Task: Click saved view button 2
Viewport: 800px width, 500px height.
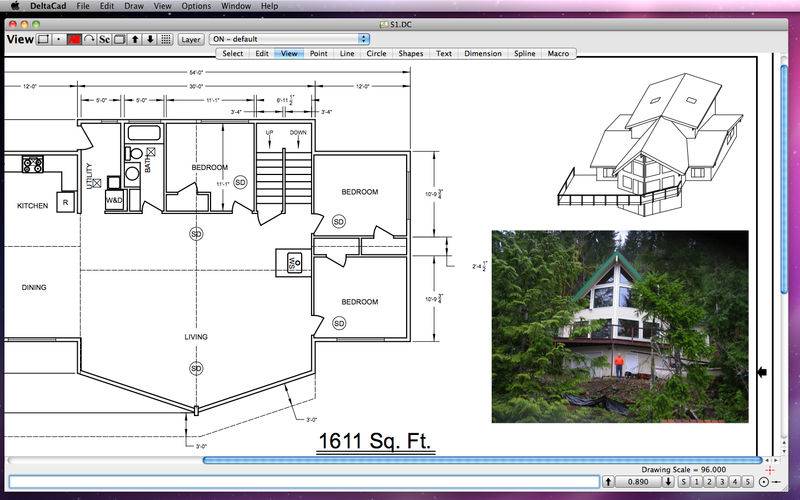Action: tap(709, 482)
